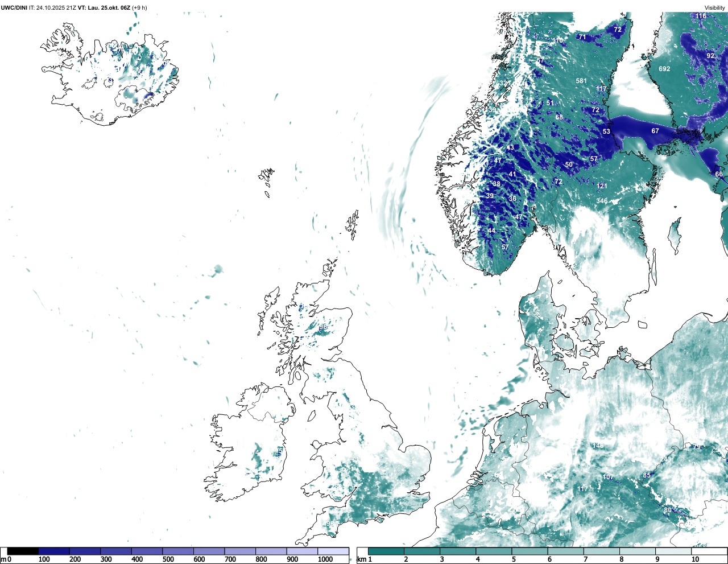Click the '68' value over Sweden
The image size is (728, 564).
[559, 117]
